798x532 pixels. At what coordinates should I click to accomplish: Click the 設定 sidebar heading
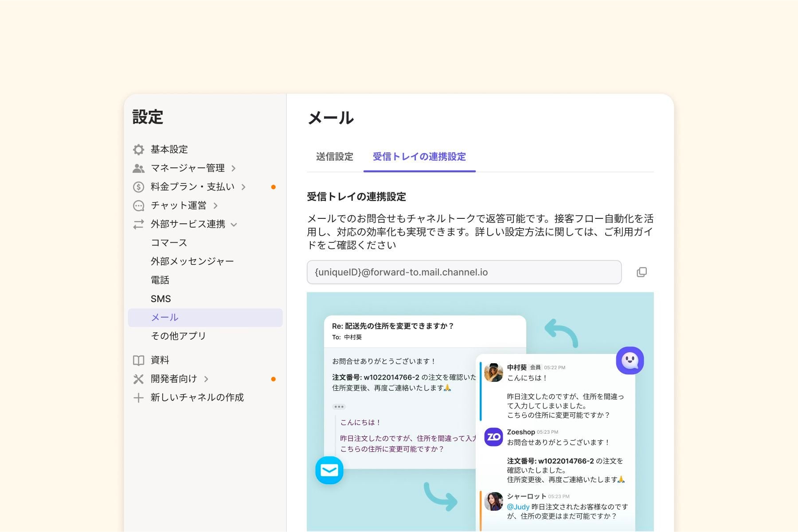pyautogui.click(x=148, y=117)
